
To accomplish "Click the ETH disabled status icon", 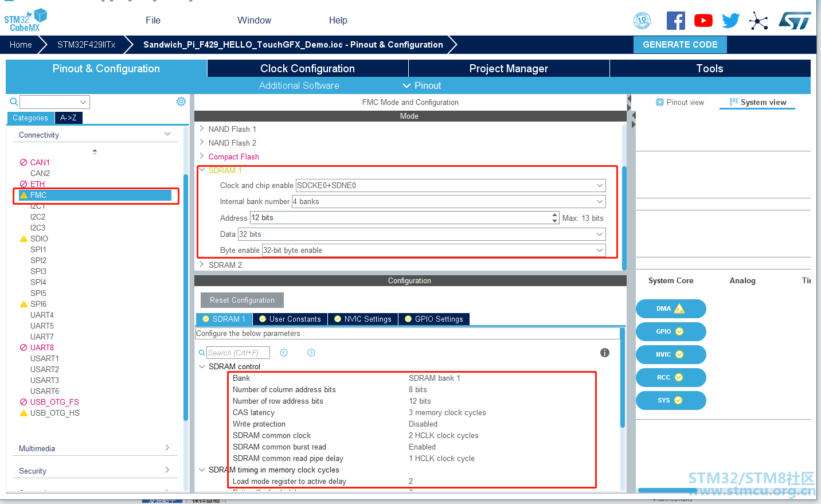I will 24,184.
